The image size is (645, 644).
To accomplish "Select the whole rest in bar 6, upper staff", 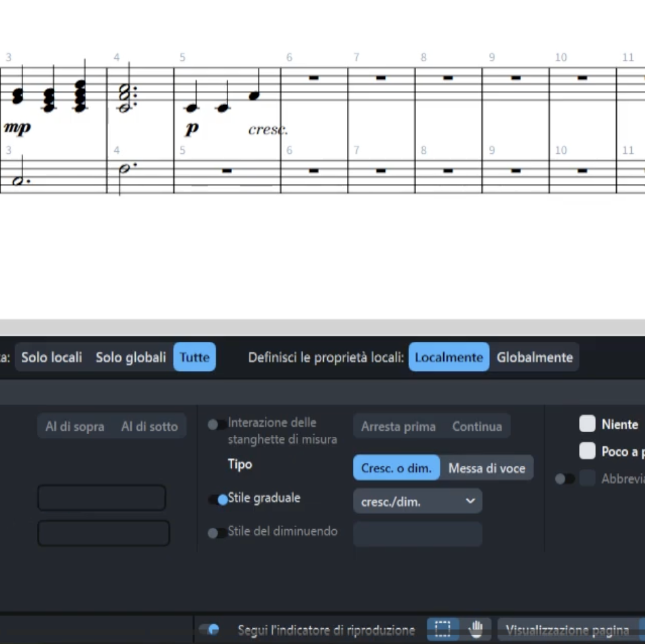I will [x=314, y=78].
